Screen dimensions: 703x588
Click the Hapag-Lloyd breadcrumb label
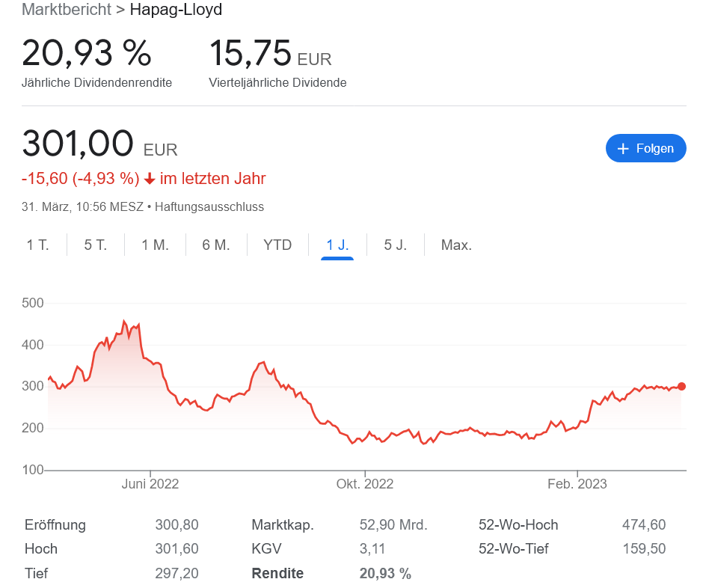pos(176,10)
